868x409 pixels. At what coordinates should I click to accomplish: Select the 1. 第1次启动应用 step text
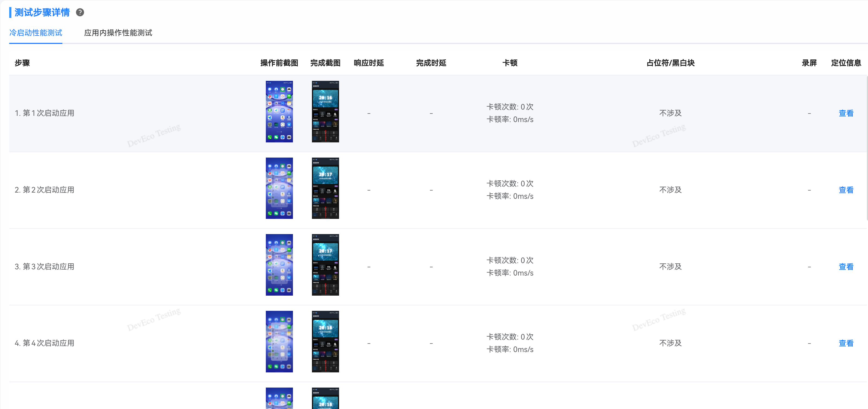(44, 113)
